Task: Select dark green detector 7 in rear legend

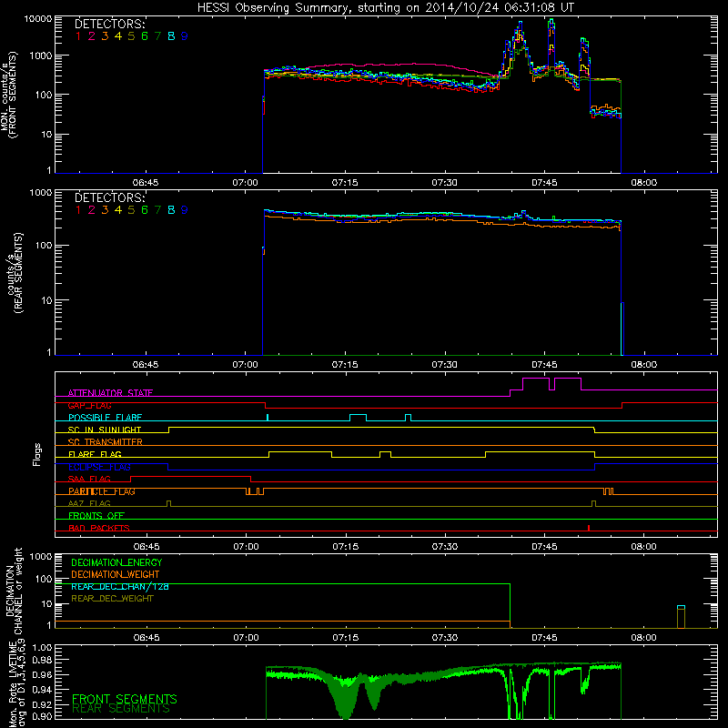Action: [157, 210]
